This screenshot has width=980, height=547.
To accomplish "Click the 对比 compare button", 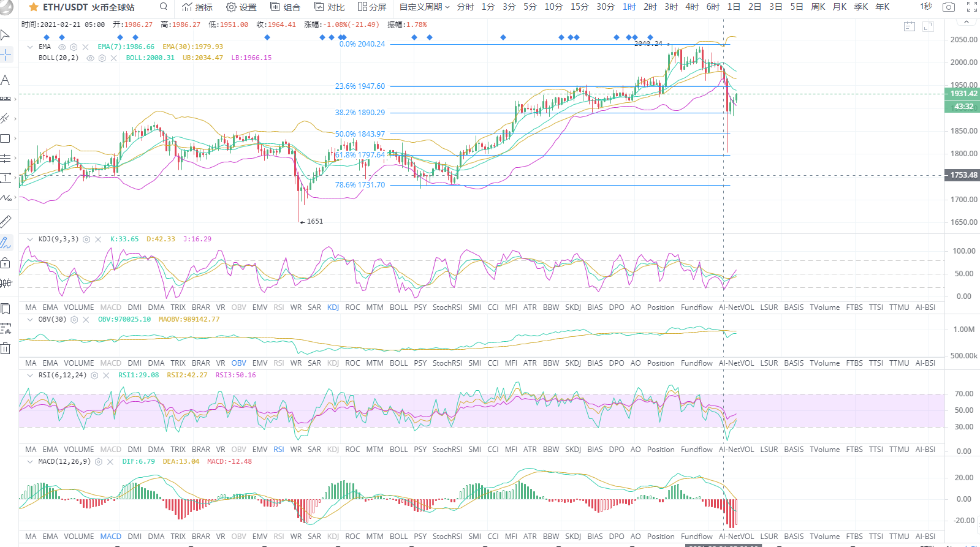I will (x=330, y=7).
